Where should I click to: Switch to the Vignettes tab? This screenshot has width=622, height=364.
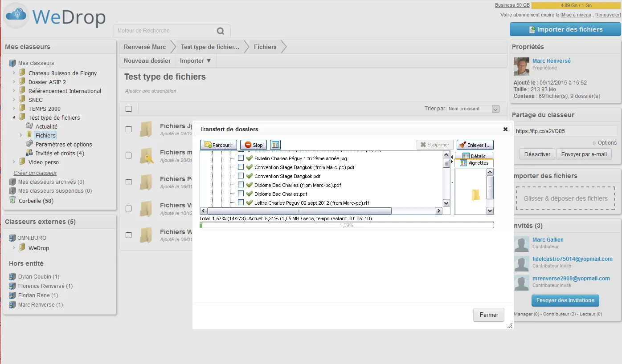474,163
